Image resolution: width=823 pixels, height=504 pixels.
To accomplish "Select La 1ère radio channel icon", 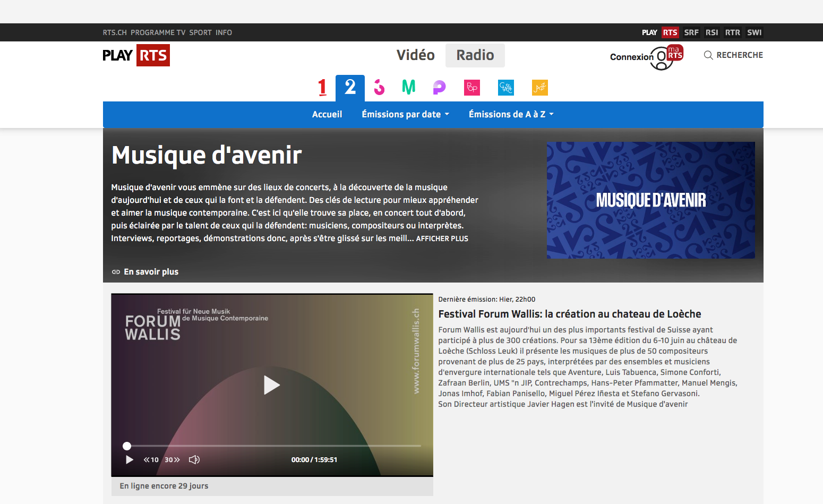I will (x=322, y=87).
